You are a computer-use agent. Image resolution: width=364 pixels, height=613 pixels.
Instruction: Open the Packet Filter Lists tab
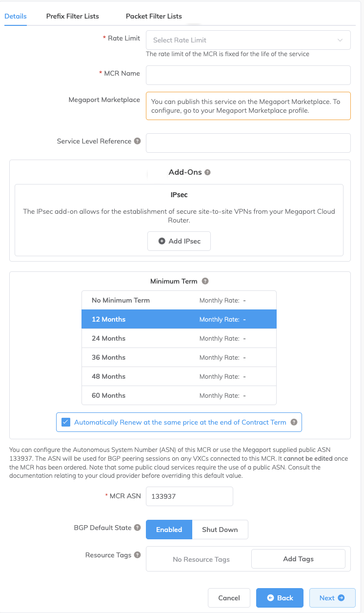154,16
